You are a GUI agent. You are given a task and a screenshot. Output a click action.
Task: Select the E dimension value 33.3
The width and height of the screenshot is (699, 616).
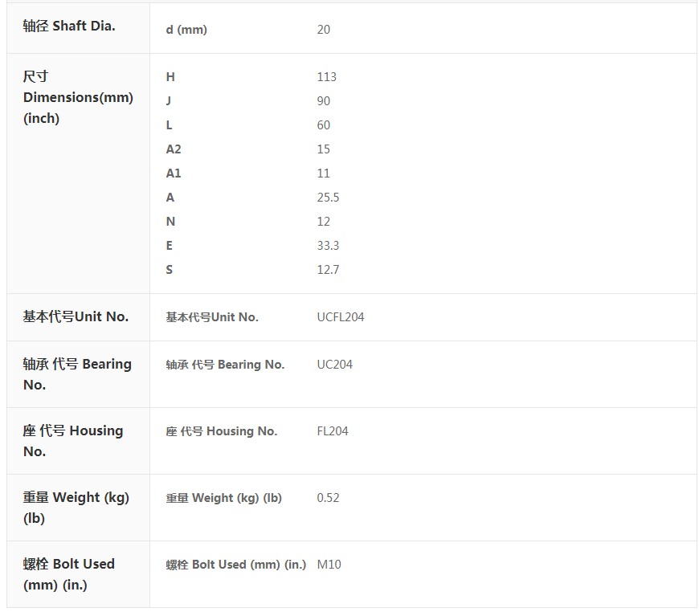328,246
